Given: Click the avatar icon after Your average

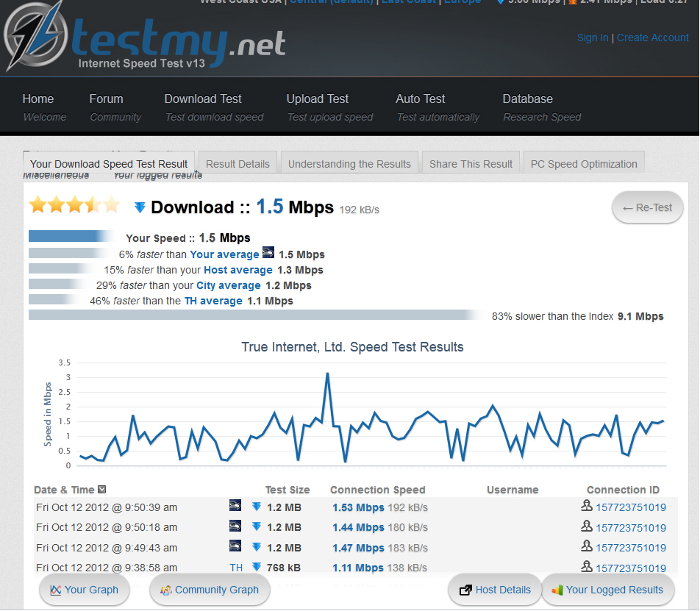Looking at the screenshot, I should click(x=268, y=253).
